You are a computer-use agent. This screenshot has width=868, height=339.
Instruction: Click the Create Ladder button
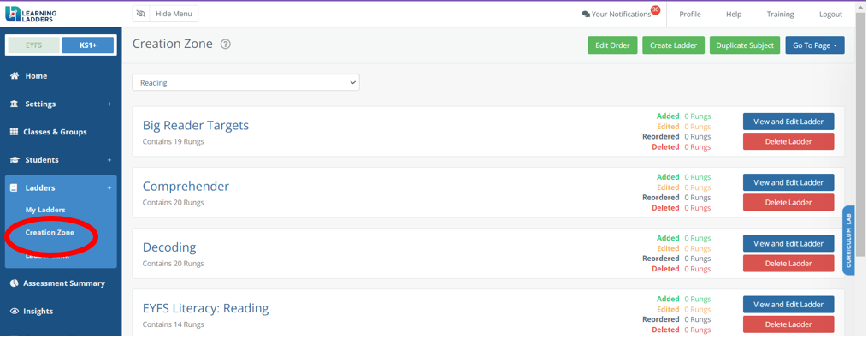click(673, 45)
